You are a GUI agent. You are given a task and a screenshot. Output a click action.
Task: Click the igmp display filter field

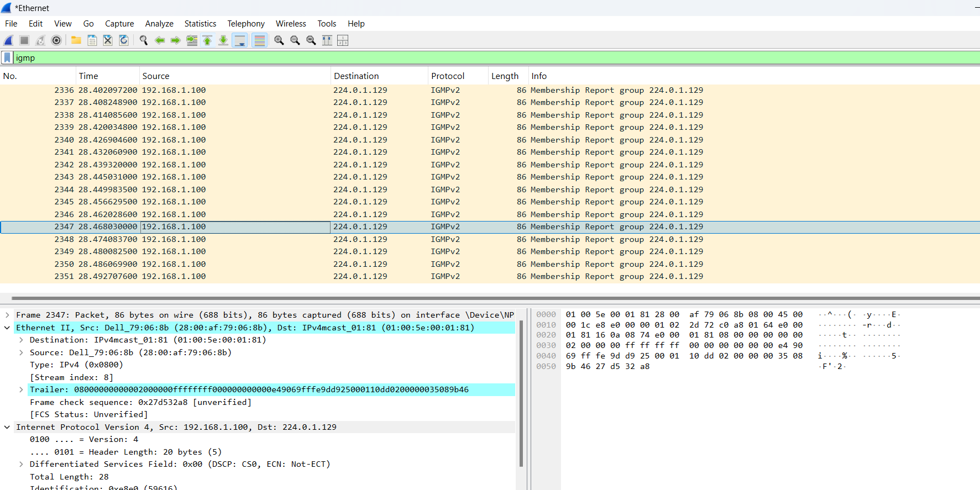pos(496,57)
